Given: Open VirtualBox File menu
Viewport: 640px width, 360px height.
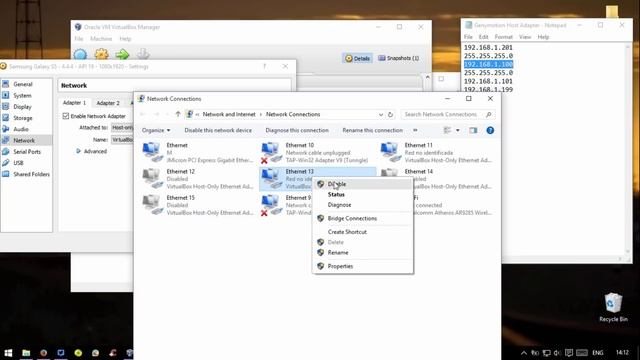Looking at the screenshot, I should point(79,39).
